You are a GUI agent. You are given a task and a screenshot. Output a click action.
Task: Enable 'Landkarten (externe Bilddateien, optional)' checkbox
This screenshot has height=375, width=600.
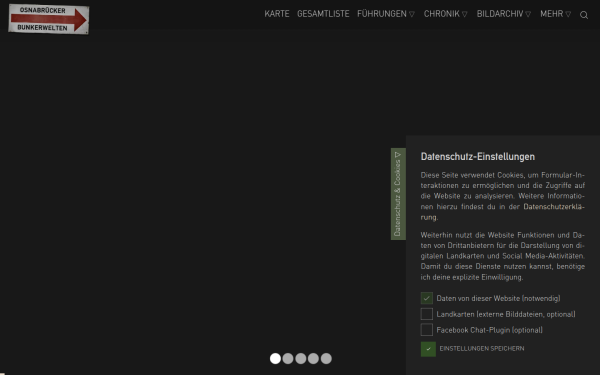pos(427,314)
